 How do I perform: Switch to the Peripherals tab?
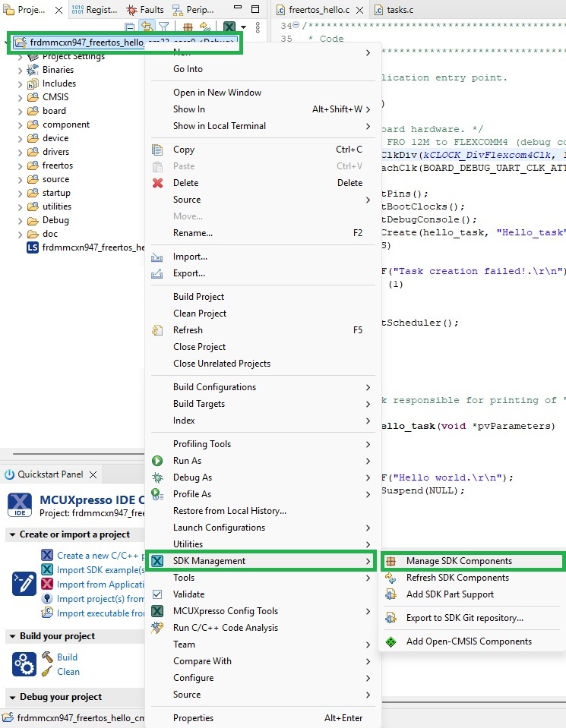[193, 9]
